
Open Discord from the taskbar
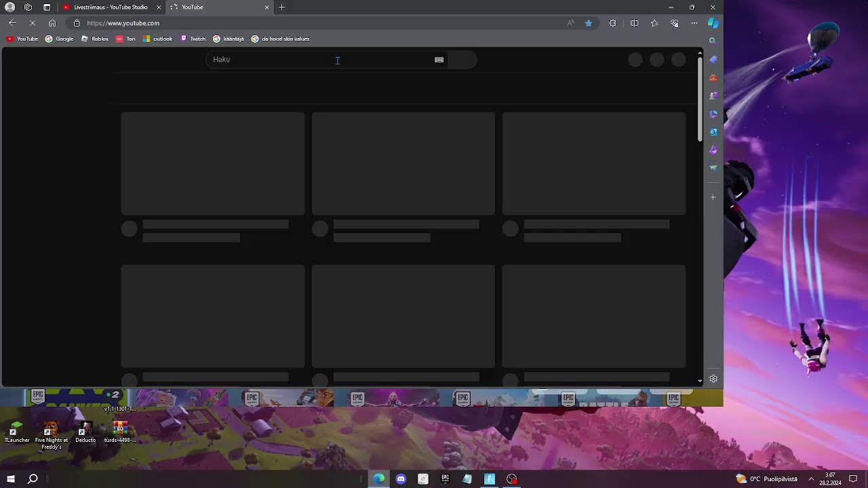tap(401, 479)
